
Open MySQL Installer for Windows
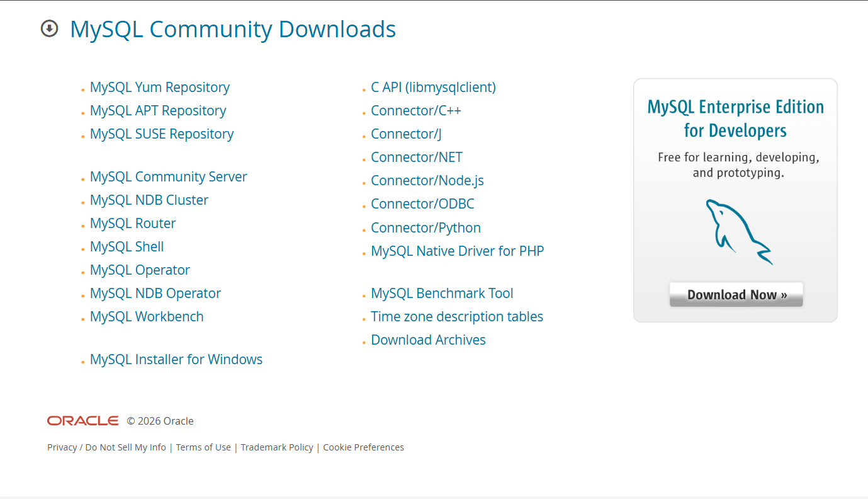(176, 359)
